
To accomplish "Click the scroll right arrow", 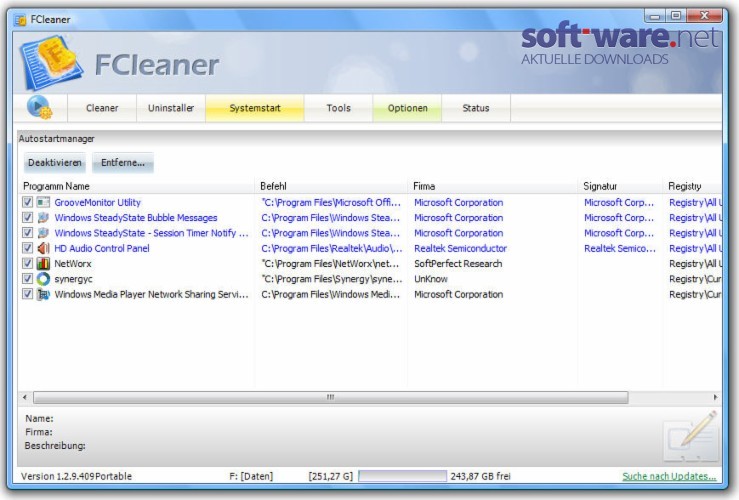I will 715,397.
